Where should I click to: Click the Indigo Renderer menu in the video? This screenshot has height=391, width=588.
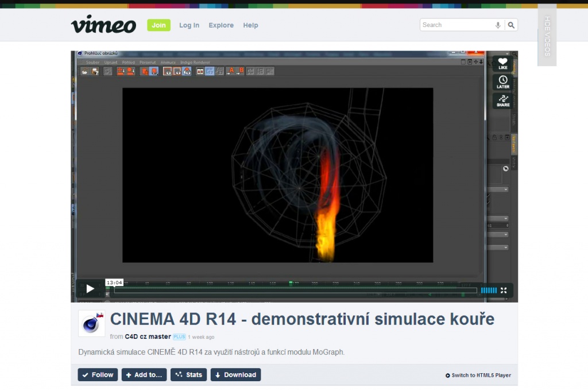pos(195,62)
